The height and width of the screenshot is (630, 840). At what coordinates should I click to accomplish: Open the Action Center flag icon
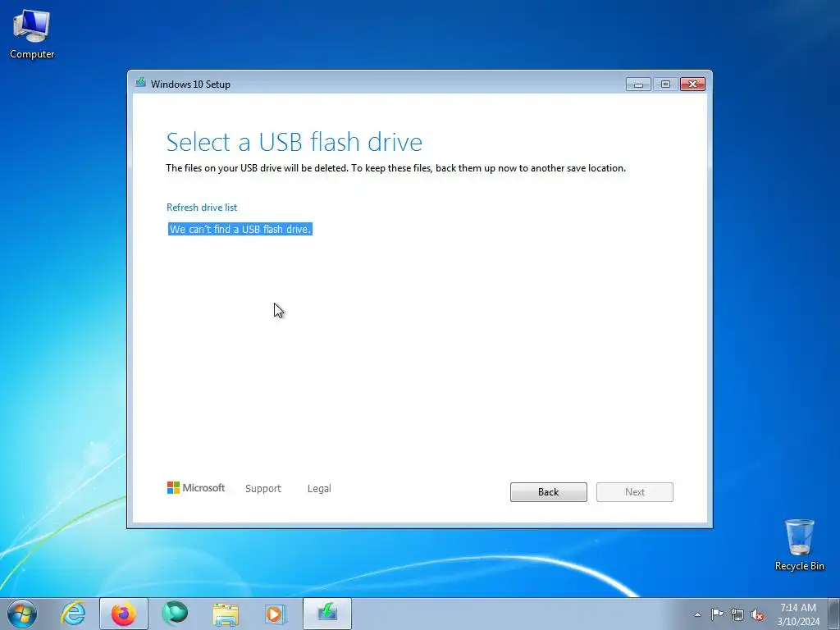point(717,614)
